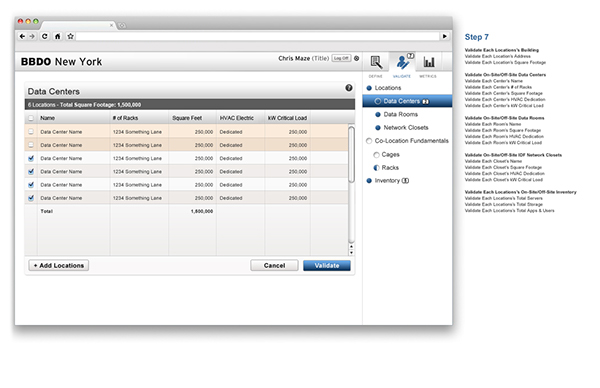Click the Total row label
This screenshot has height=388, width=600.
pyautogui.click(x=47, y=211)
